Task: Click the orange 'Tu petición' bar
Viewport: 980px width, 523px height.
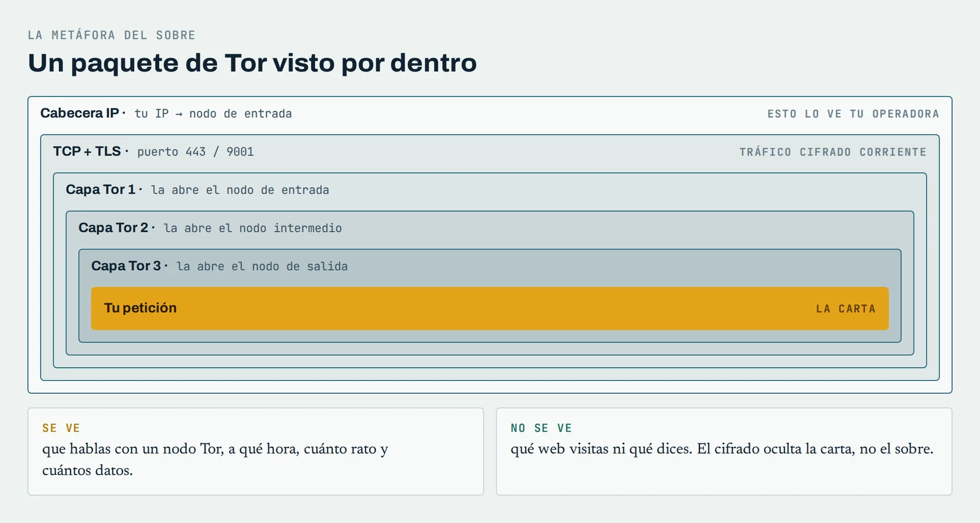Action: 490,309
